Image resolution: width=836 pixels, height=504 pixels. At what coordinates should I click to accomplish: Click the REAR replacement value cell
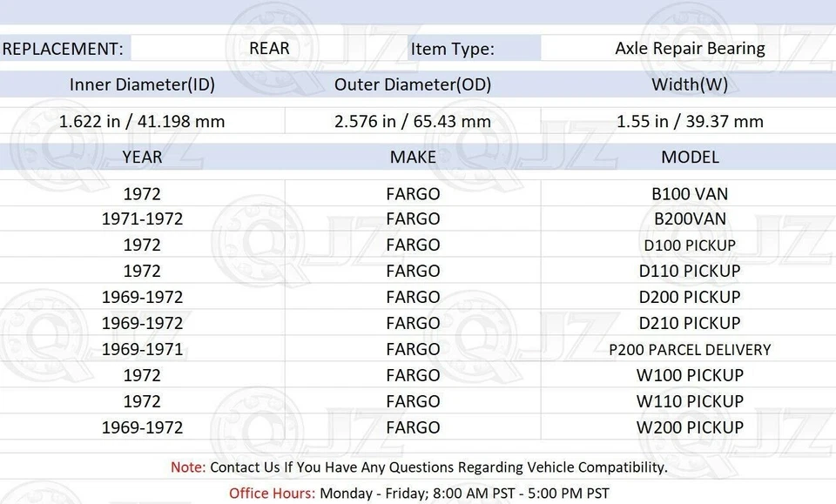pos(269,48)
